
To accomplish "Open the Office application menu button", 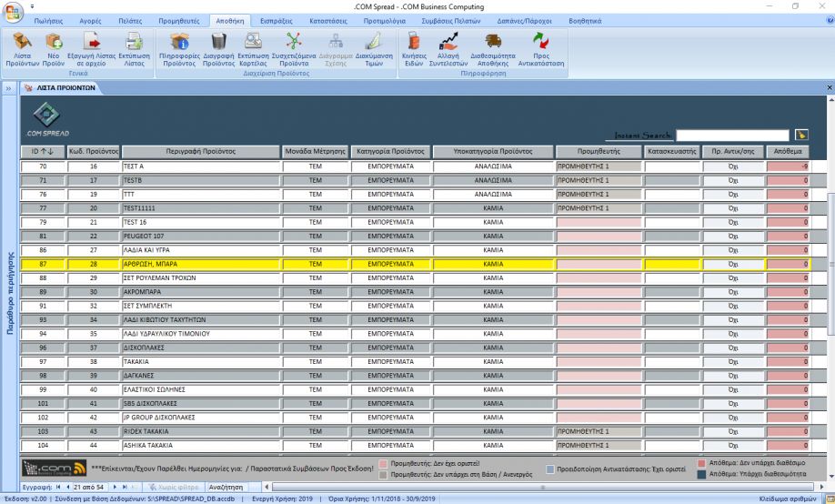I will tap(13, 12).
